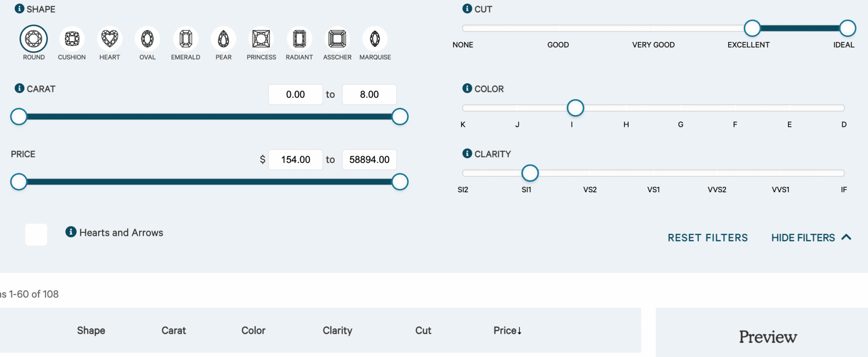Click the maximum carat input field
868x357 pixels.
tap(369, 94)
